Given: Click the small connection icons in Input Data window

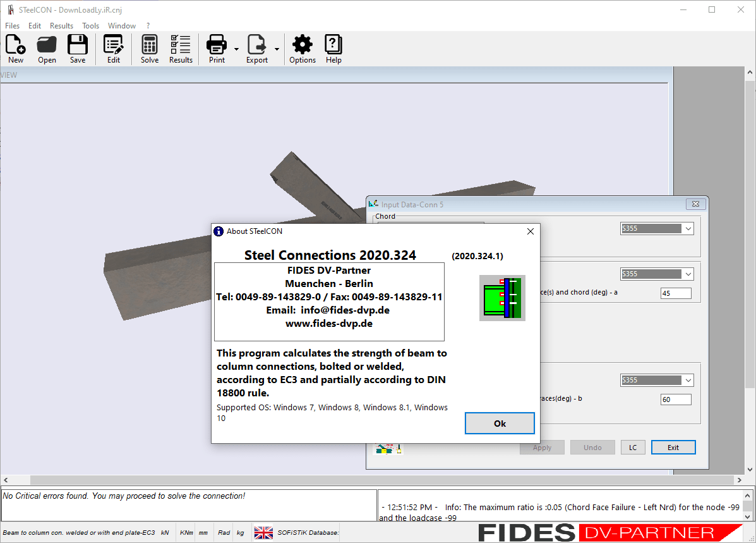Looking at the screenshot, I should click(x=388, y=449).
